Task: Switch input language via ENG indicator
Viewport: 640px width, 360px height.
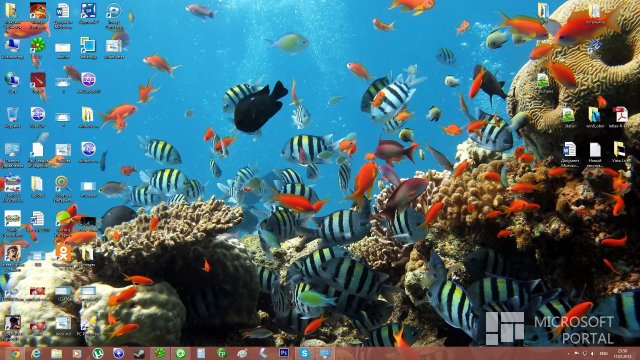Action: pyautogui.click(x=604, y=353)
